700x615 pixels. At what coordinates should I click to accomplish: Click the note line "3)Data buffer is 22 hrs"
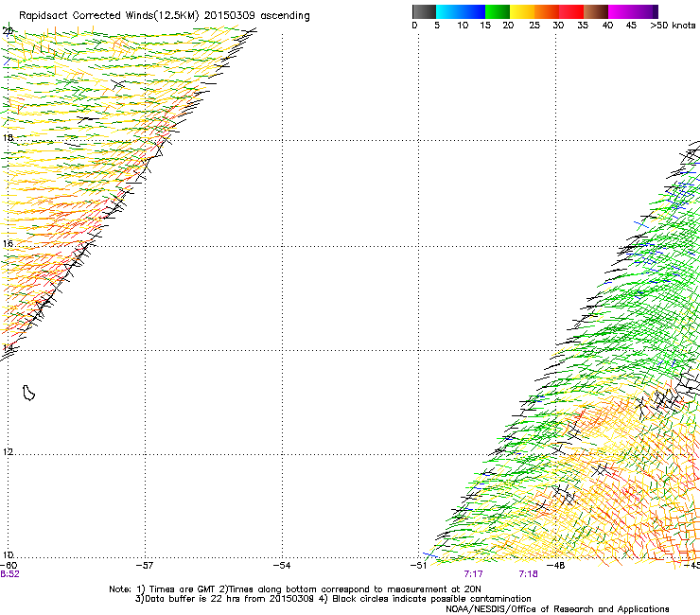tap(333, 599)
